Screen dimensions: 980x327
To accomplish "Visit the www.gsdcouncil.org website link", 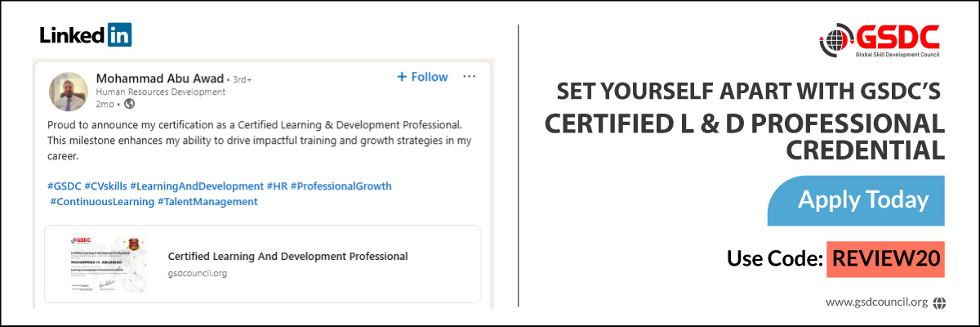I will point(876,302).
